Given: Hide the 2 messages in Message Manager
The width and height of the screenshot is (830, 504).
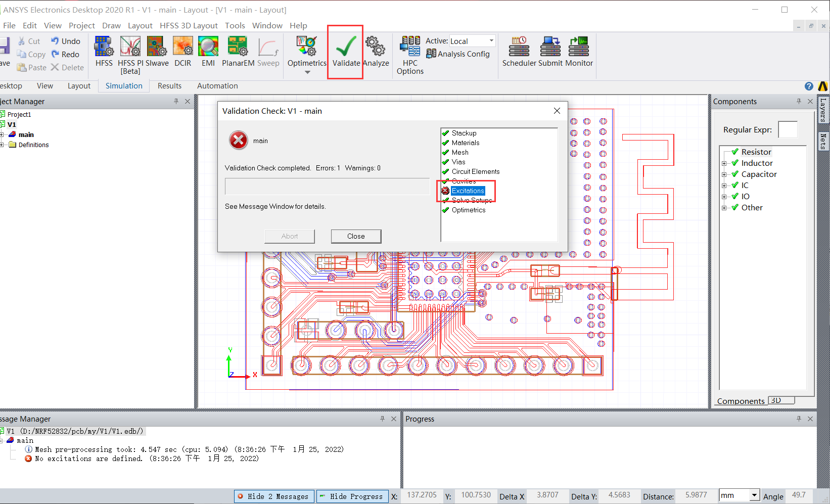Looking at the screenshot, I should tap(273, 496).
